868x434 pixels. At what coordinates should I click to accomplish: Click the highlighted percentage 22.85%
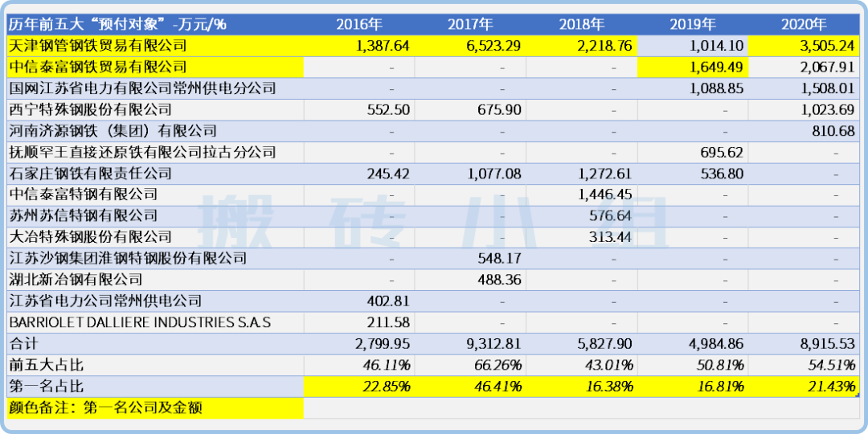tap(387, 387)
